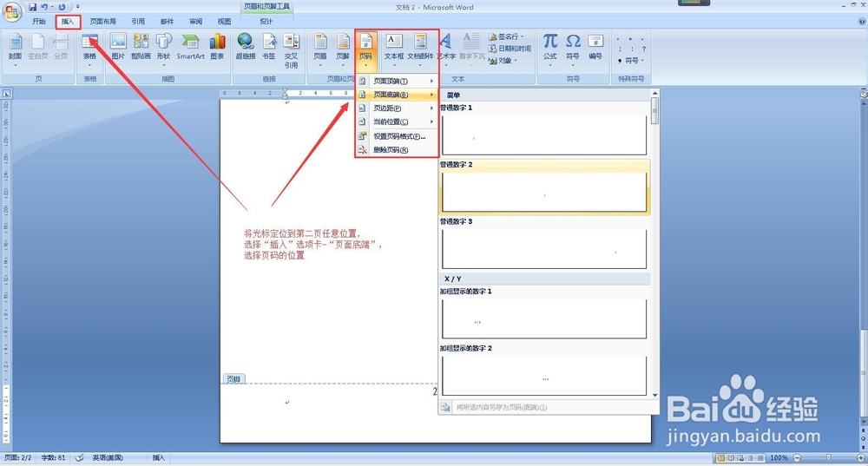
Task: Insert clip art (剪贴画)
Action: click(x=141, y=47)
